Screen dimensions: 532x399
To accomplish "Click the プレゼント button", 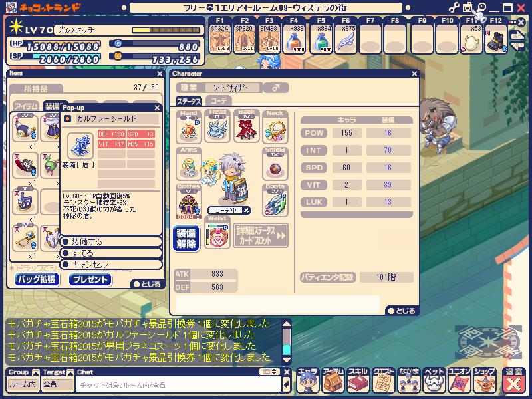I will [x=90, y=279].
